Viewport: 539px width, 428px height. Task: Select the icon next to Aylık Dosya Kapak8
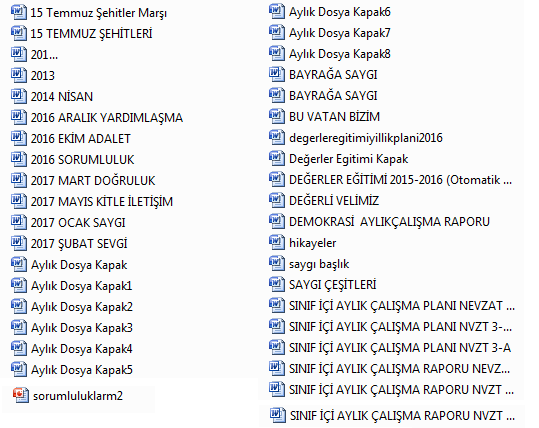pos(277,54)
